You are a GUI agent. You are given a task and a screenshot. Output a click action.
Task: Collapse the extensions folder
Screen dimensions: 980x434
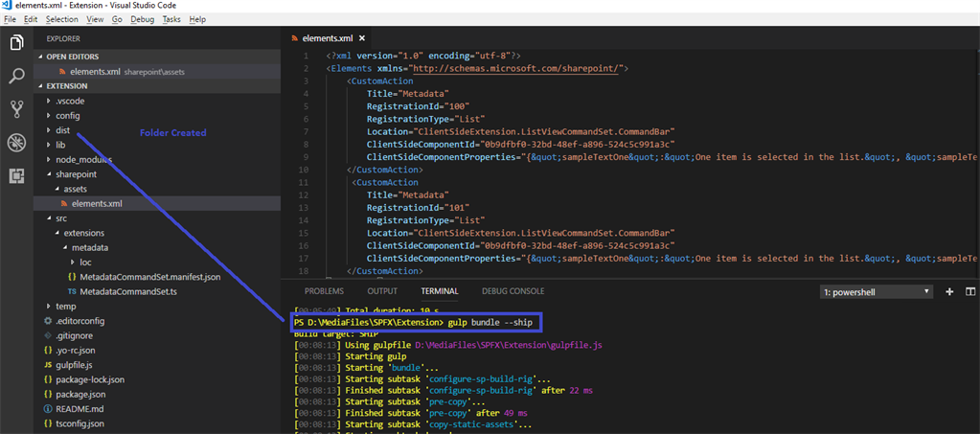click(x=57, y=233)
